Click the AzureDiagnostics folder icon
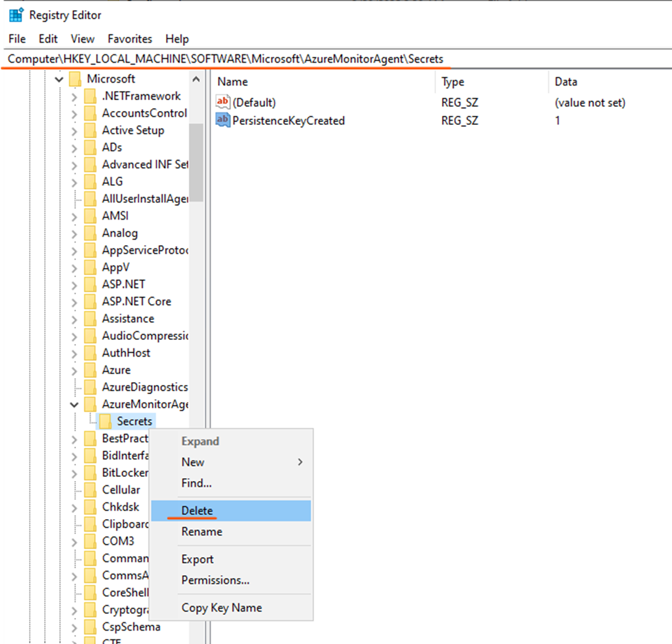The width and height of the screenshot is (672, 644). coord(90,387)
